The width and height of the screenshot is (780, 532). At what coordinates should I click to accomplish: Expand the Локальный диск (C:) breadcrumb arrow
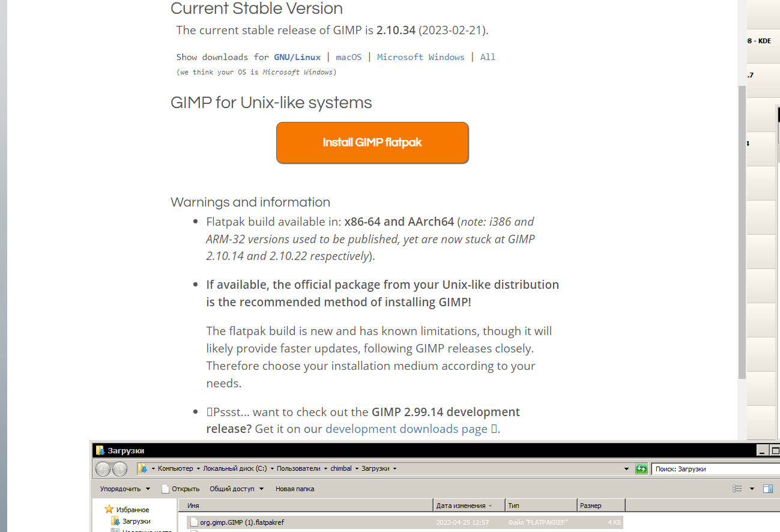tap(272, 468)
